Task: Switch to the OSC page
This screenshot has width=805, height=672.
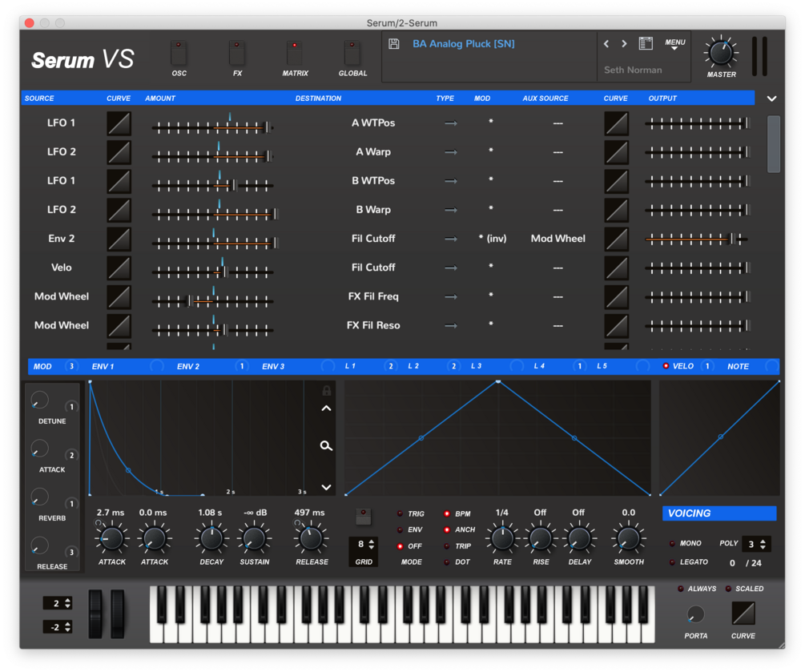Action: 179,52
